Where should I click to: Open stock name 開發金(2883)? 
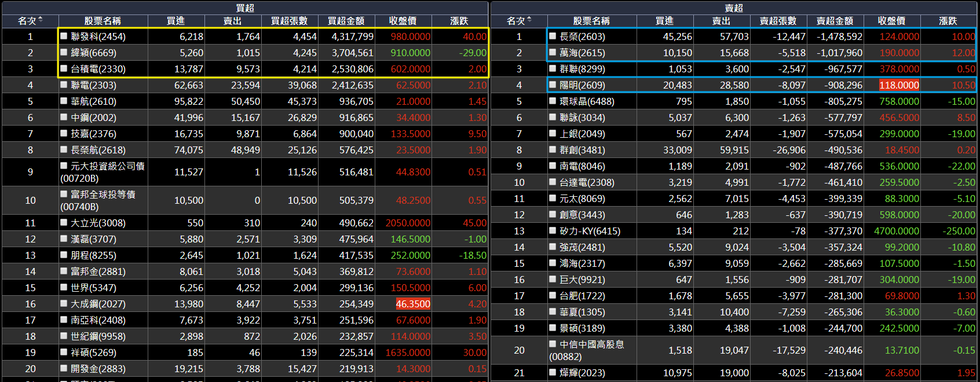click(98, 369)
